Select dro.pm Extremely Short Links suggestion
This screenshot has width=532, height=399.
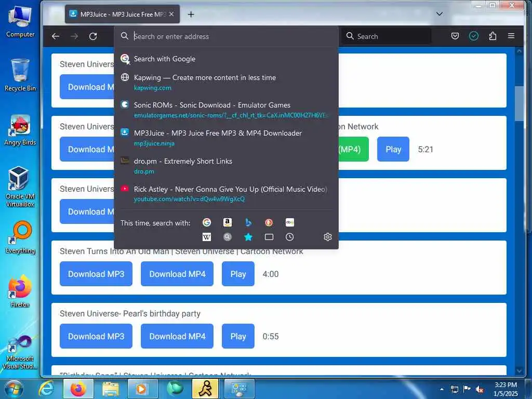[x=226, y=166]
